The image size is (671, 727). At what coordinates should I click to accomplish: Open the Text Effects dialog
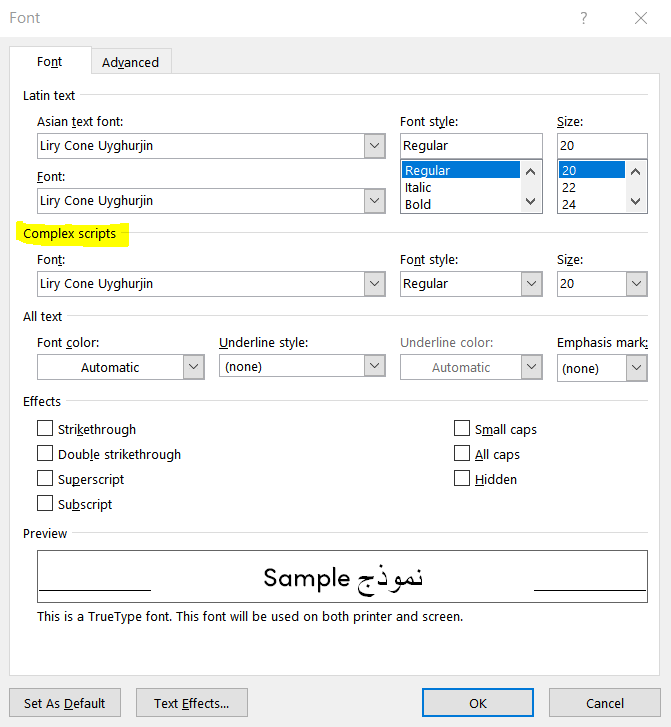[x=191, y=703]
